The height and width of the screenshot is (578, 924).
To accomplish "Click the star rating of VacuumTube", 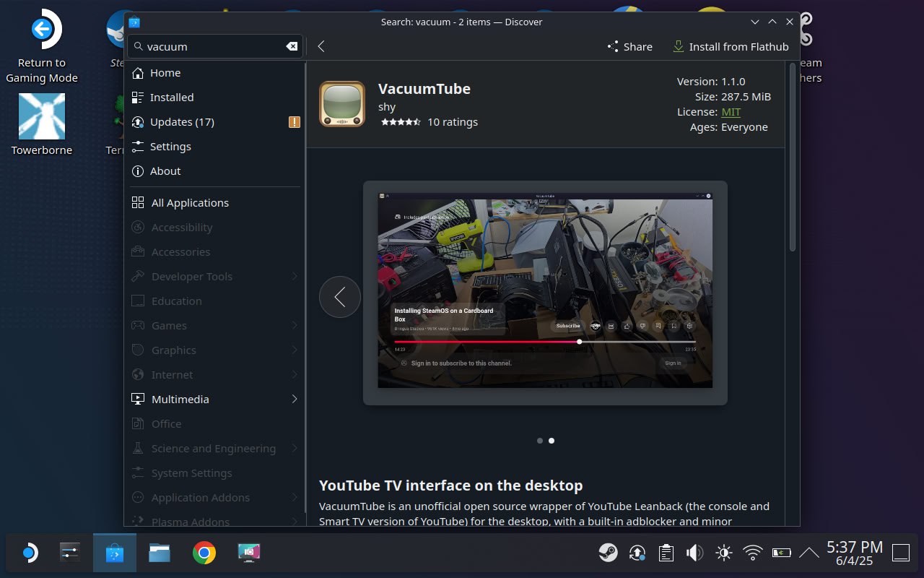I will point(401,122).
